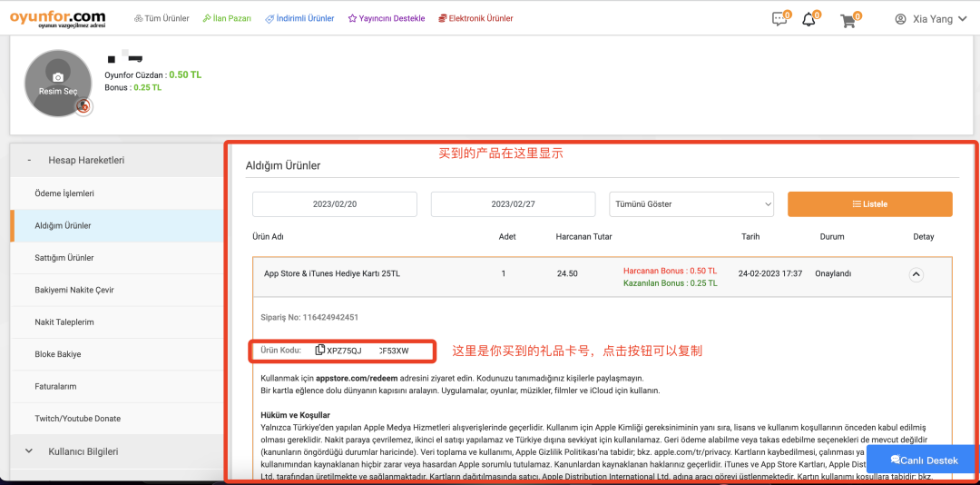
Task: Open the Tümünü Göster filter dropdown
Action: (691, 204)
